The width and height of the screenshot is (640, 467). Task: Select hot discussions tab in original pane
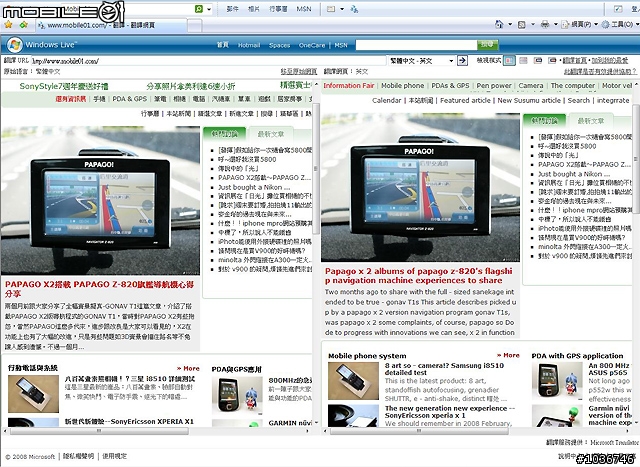[224, 133]
